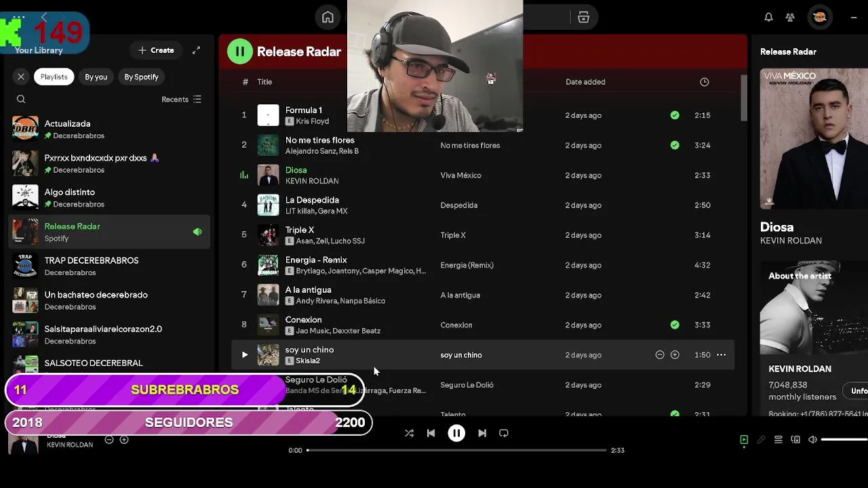
Task: Open the Actualizada playlist
Action: [109, 129]
